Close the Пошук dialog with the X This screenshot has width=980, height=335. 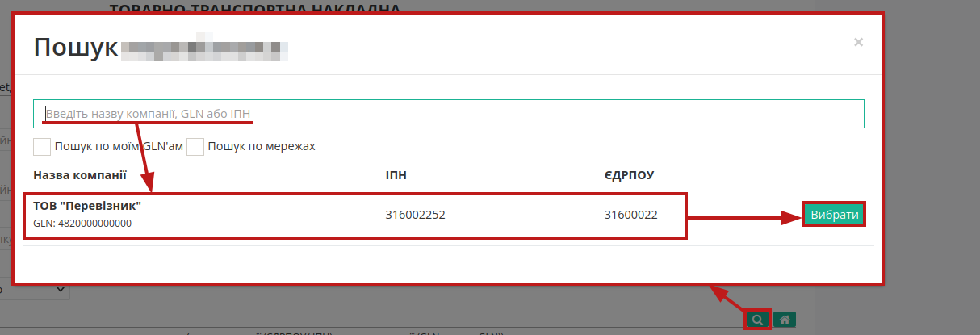tap(858, 42)
